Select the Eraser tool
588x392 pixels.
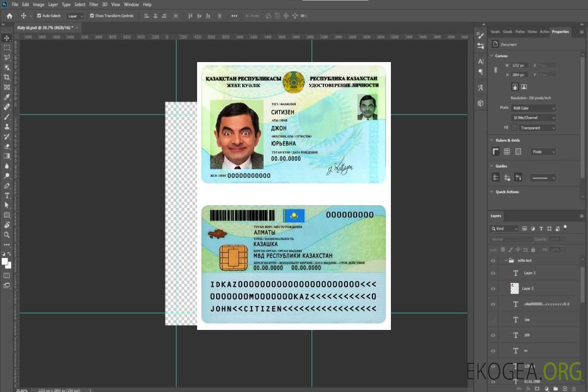tap(7, 146)
